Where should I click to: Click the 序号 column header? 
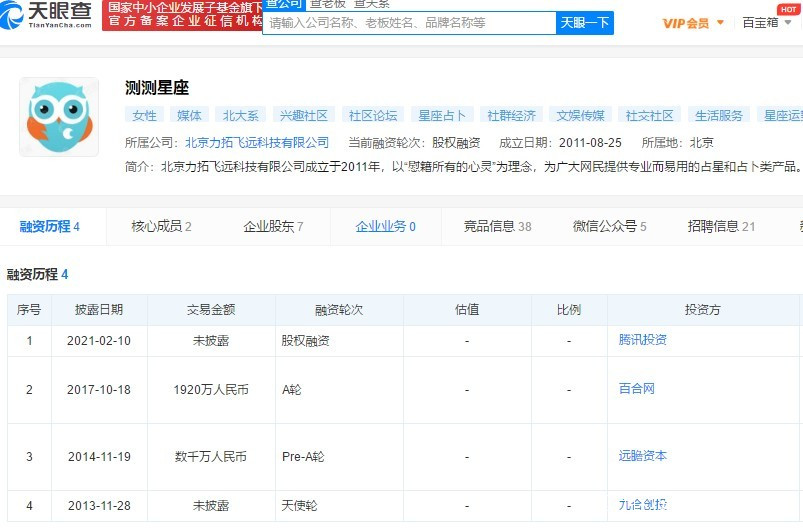click(29, 309)
